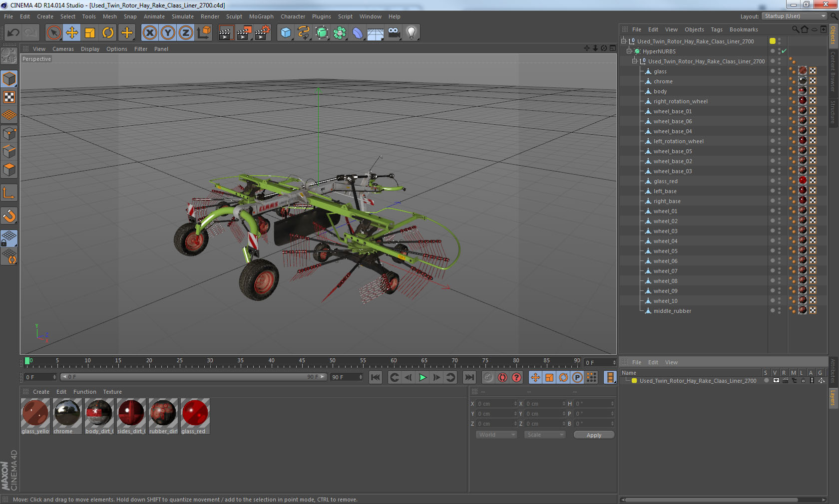Viewport: 839px width, 504px height.
Task: Open viewport Cameras menu
Action: coord(63,49)
